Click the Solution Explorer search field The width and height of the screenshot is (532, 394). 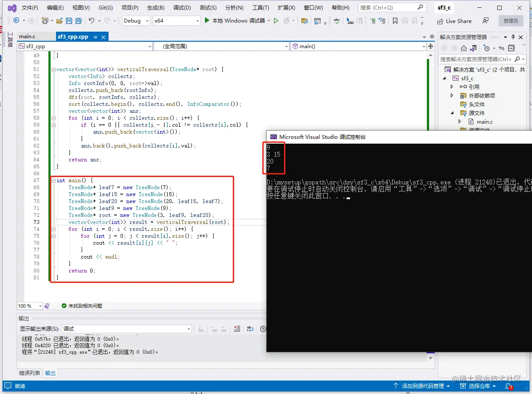click(x=481, y=59)
